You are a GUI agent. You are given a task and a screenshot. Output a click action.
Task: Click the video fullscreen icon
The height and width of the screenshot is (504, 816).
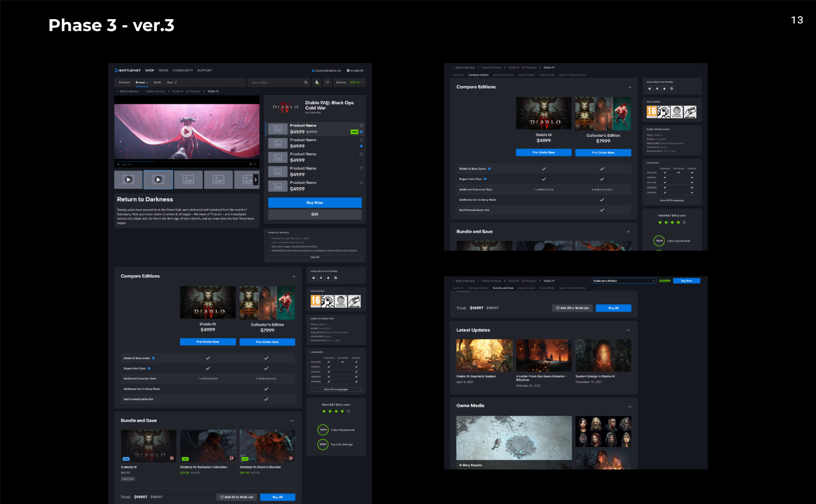pyautogui.click(x=255, y=164)
